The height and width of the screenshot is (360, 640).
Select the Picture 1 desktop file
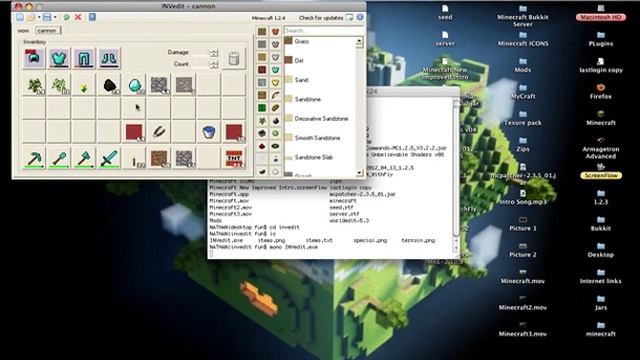click(x=523, y=224)
